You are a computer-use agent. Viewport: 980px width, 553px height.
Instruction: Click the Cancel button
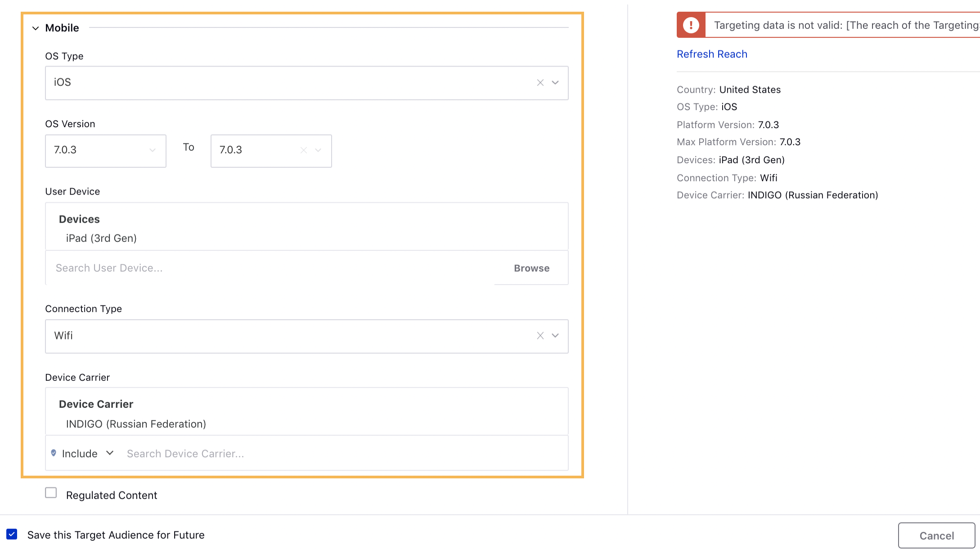tap(936, 535)
